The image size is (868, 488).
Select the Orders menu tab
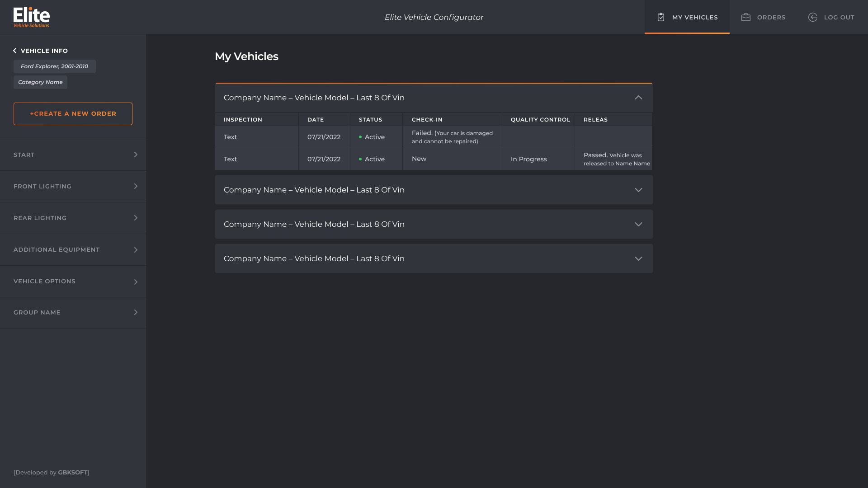click(763, 17)
